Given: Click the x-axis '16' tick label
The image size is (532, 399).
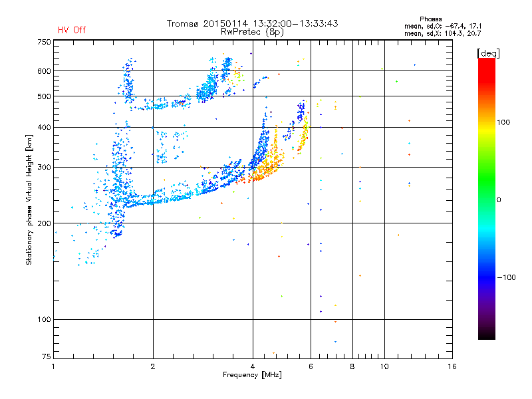Looking at the screenshot, I should [452, 366].
